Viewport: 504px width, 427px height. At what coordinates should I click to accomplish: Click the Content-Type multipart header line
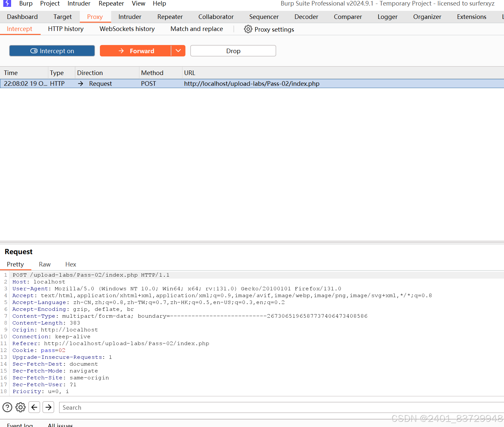(190, 316)
